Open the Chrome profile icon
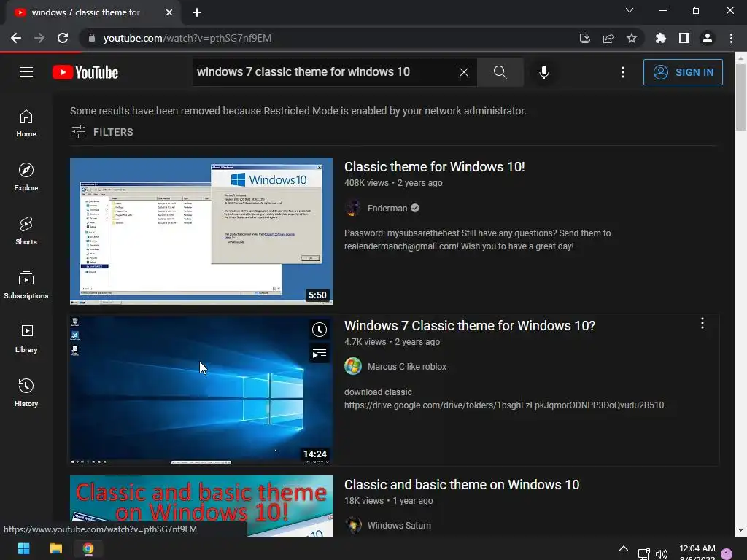The width and height of the screenshot is (747, 560). coord(708,38)
